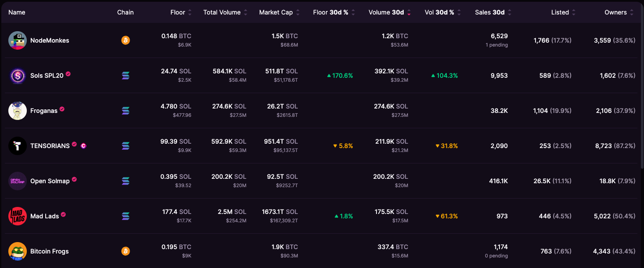Click the Solana chain icon for TENSORIANS
The image size is (644, 268).
click(x=126, y=146)
